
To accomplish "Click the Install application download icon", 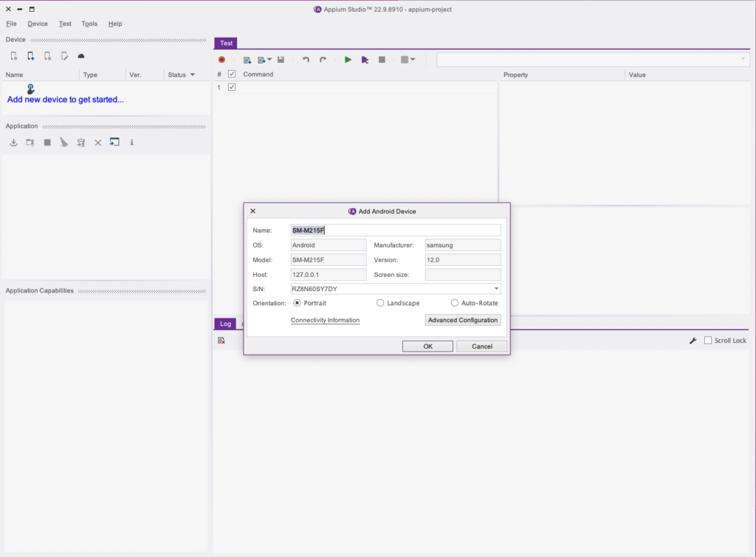I will [13, 143].
